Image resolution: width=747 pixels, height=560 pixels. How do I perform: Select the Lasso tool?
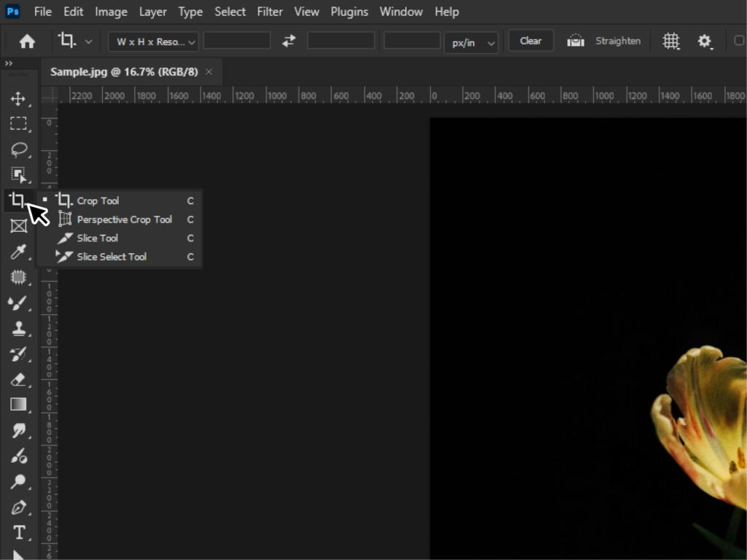click(x=18, y=149)
